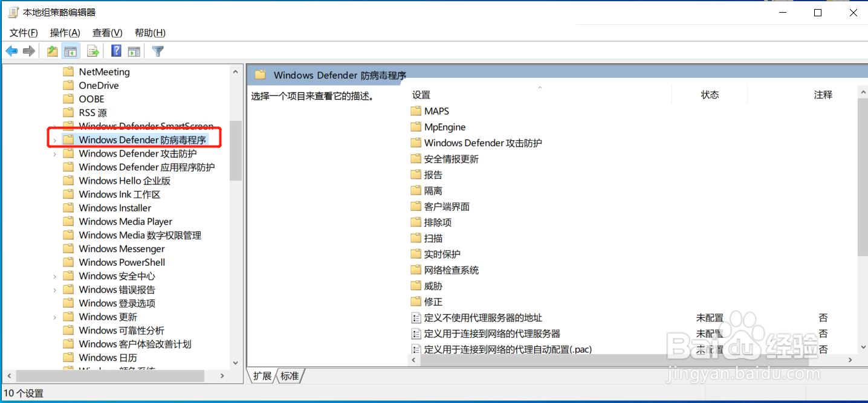Click tree pane scroll-down arrow

(x=236, y=363)
